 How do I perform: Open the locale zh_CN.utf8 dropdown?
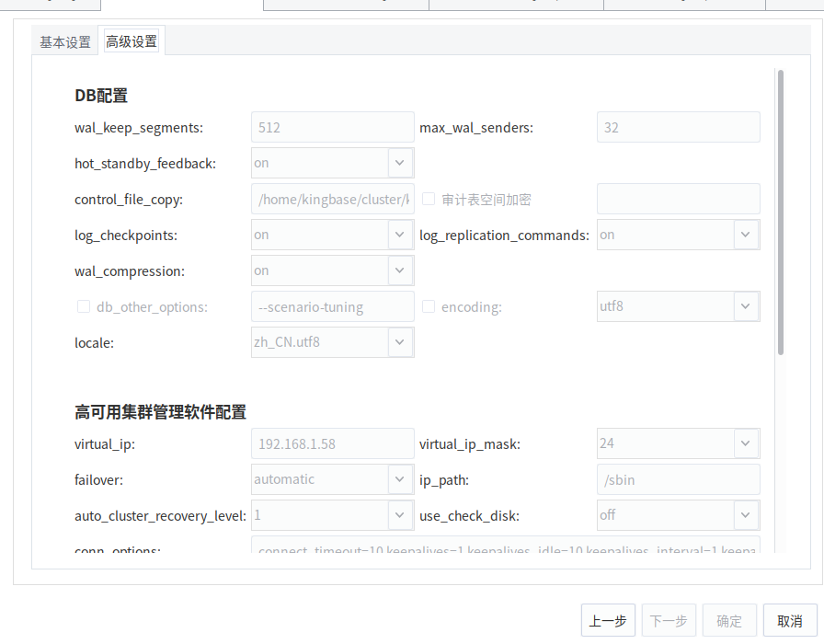(x=400, y=342)
